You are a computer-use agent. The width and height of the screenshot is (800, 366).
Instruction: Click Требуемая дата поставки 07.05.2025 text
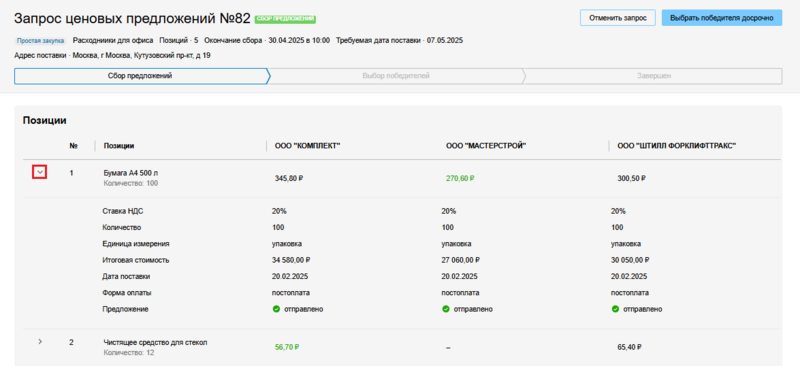(x=399, y=40)
